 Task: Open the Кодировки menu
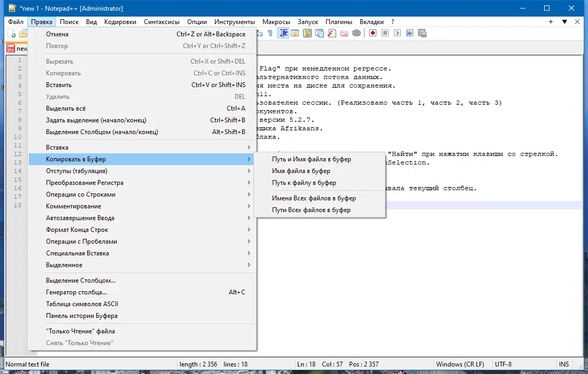(x=120, y=22)
